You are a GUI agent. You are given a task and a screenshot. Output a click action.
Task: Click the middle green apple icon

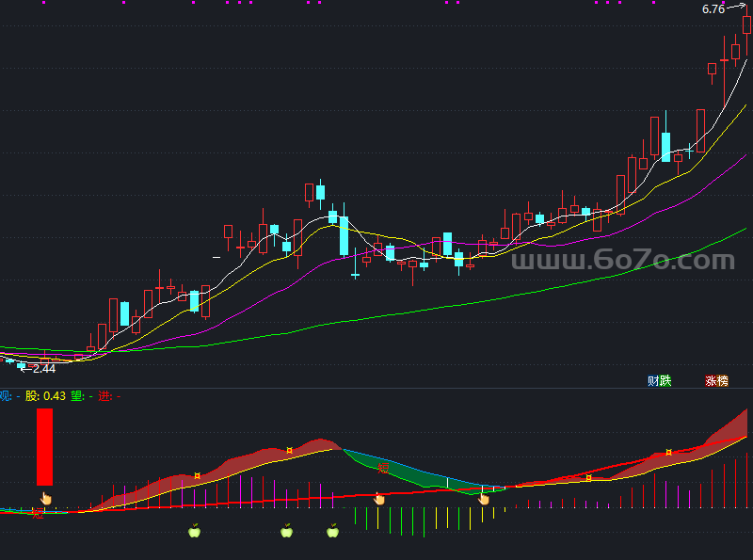287,531
